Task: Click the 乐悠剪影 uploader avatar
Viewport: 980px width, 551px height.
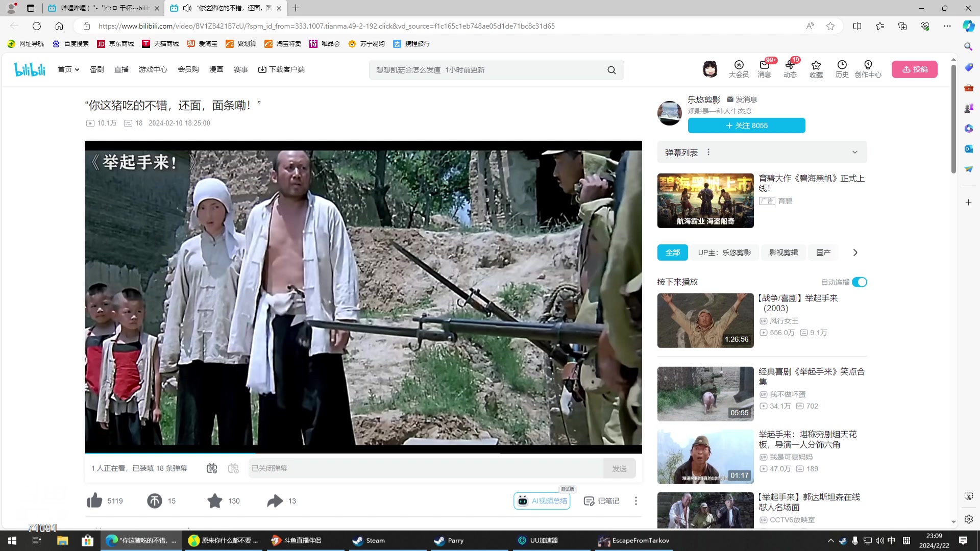Action: 669,113
